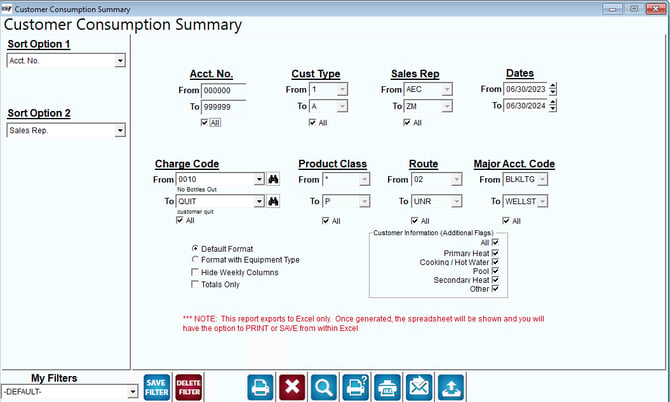Enable Hide Weekly Columns checkbox

point(195,272)
